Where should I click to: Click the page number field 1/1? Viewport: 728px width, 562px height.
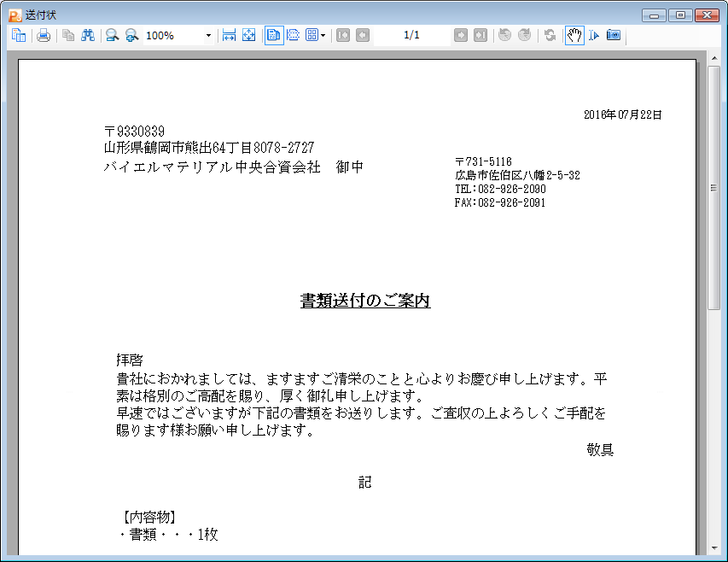[x=412, y=35]
